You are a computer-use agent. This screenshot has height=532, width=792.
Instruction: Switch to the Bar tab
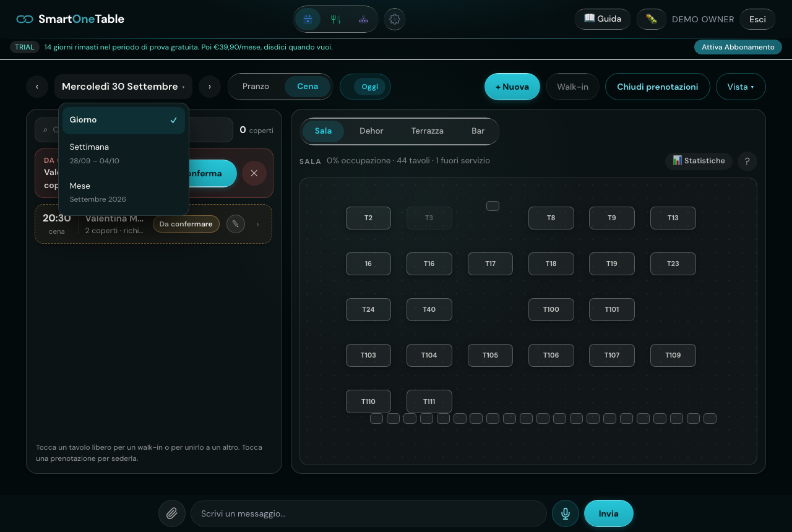tap(478, 131)
